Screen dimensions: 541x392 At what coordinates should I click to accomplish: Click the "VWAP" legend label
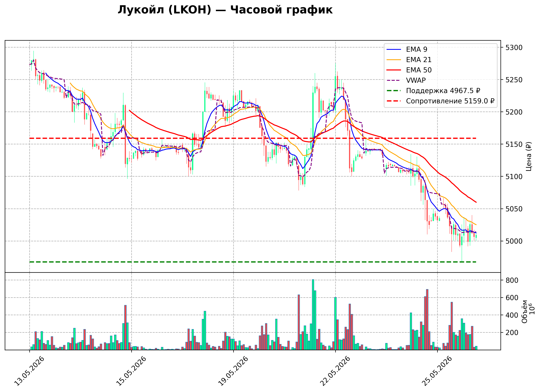coord(416,80)
